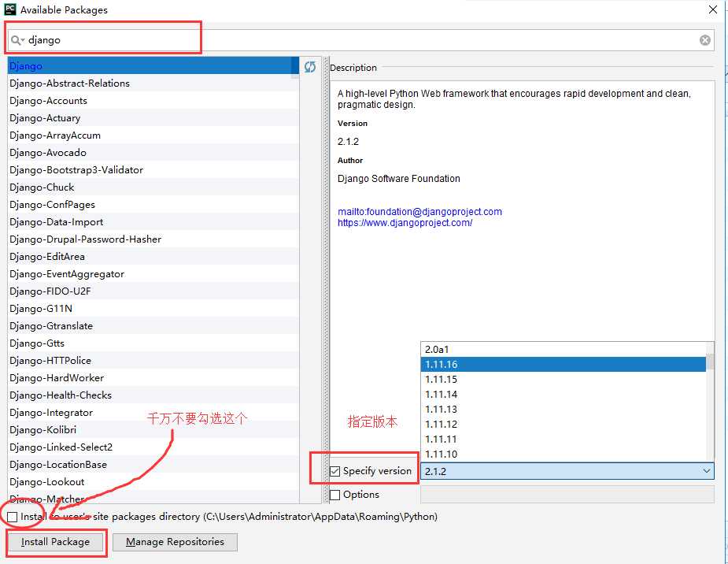Screen dimensions: 728x564
Task: Click the refresh packages list icon
Action: pyautogui.click(x=309, y=67)
